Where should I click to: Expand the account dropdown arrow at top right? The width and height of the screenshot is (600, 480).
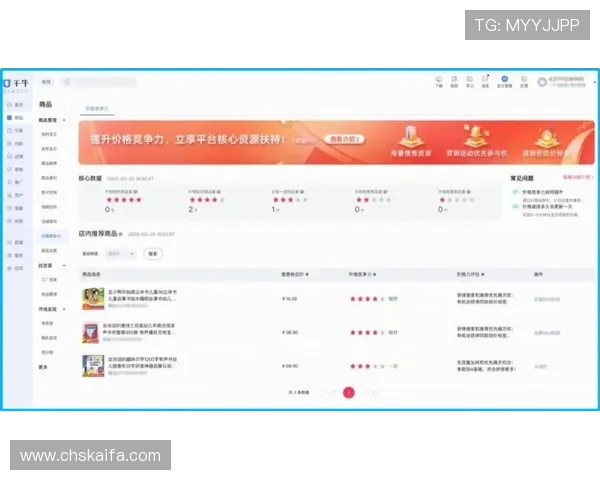tap(595, 82)
